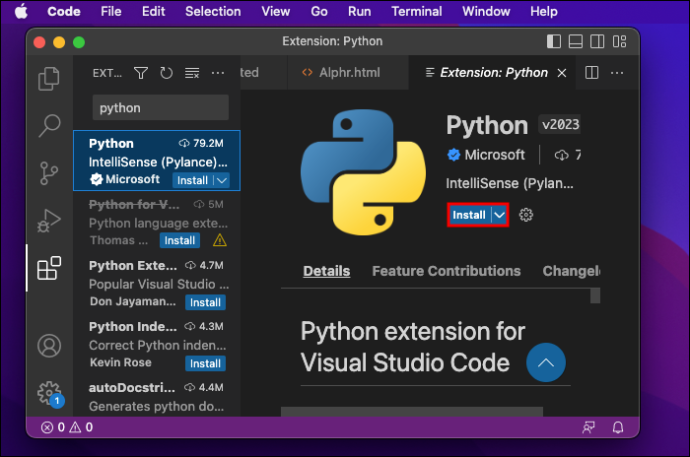Open the Accounts icon in activity bar
The height and width of the screenshot is (457, 690).
click(x=49, y=345)
